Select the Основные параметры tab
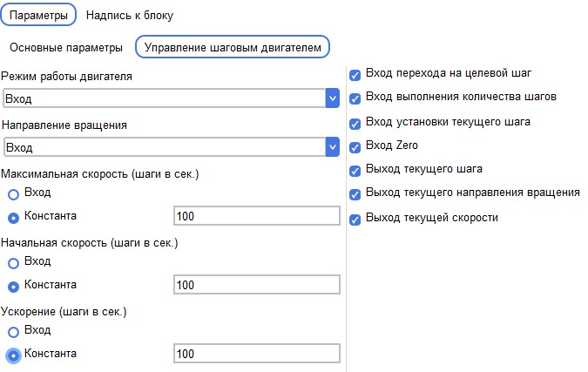The height and width of the screenshot is (372, 588). 66,48
